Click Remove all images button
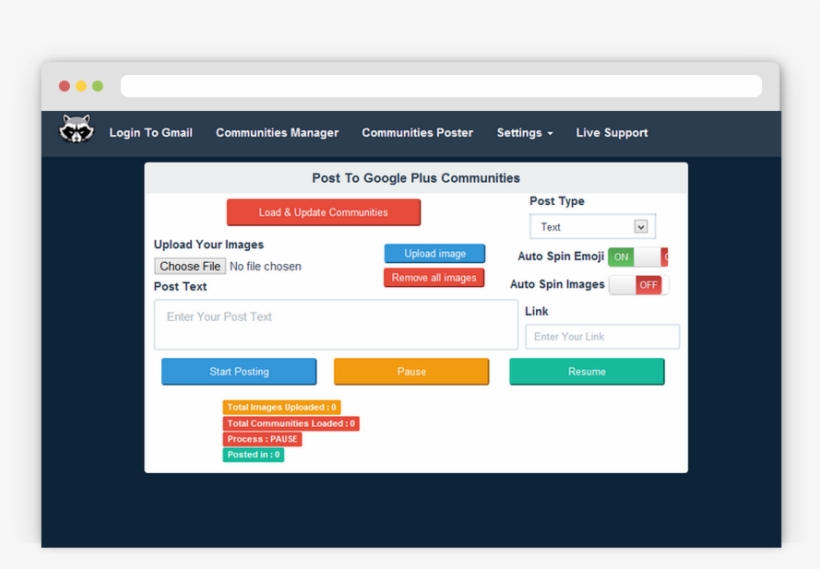The image size is (820, 569). pyautogui.click(x=434, y=278)
